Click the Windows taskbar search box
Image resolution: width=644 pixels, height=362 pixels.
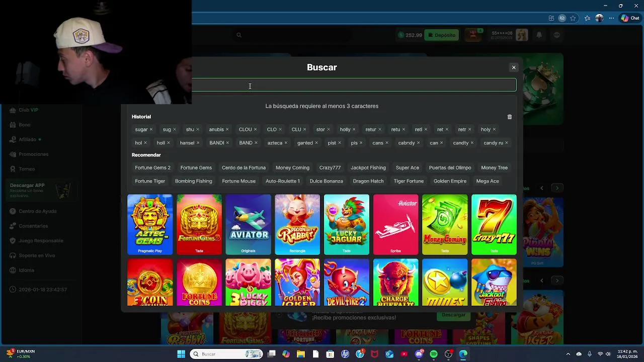226,354
